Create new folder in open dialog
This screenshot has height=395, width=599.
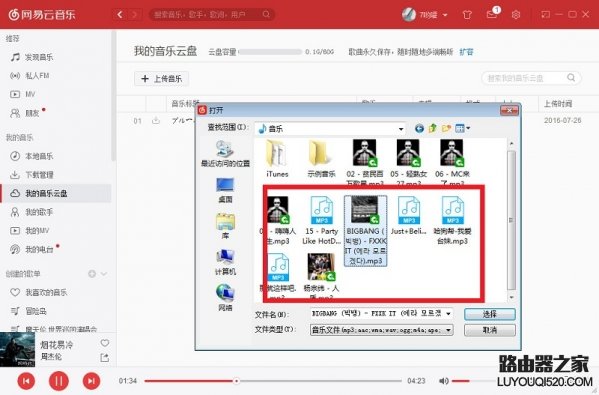[446, 128]
